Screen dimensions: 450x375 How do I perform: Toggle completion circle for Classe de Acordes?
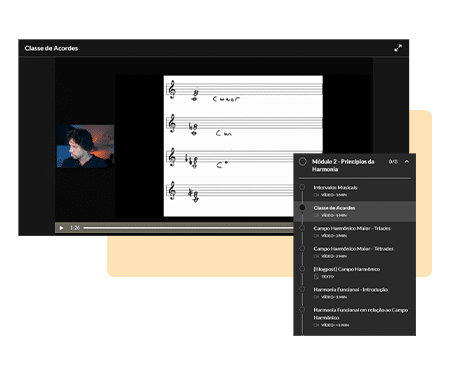click(x=302, y=208)
